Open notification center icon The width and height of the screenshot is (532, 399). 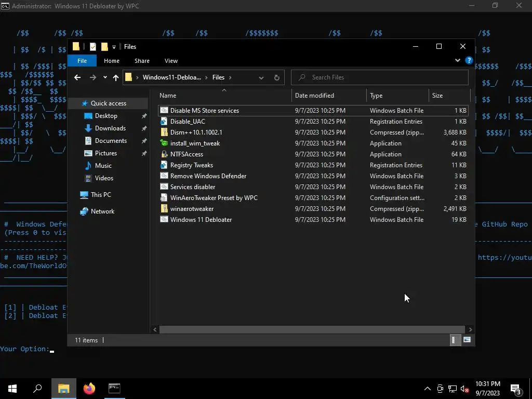(x=516, y=389)
